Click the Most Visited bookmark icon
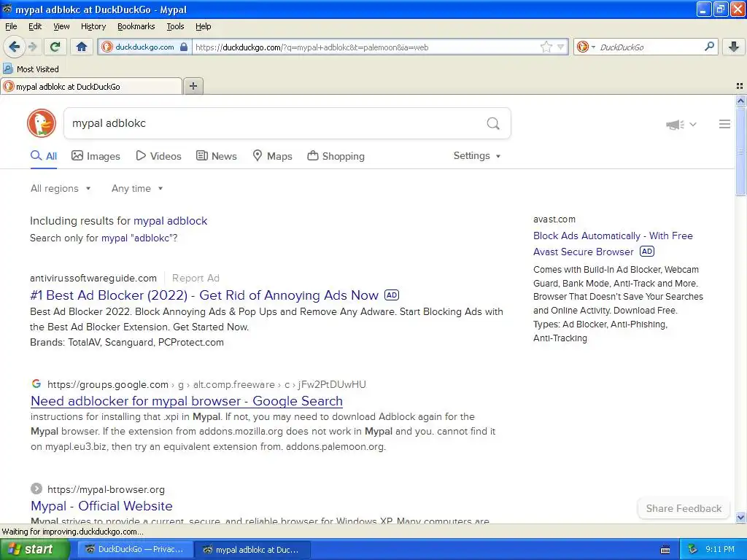This screenshot has width=747, height=560. [x=7, y=69]
